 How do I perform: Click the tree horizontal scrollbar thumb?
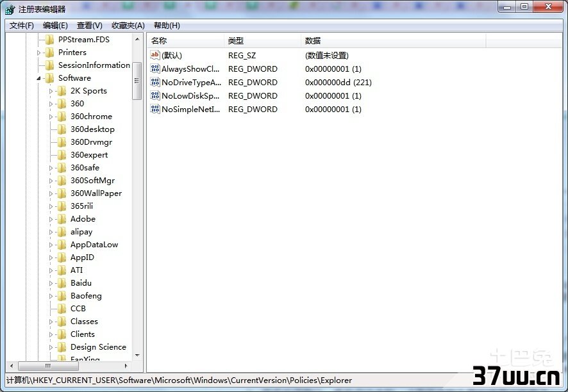48,366
